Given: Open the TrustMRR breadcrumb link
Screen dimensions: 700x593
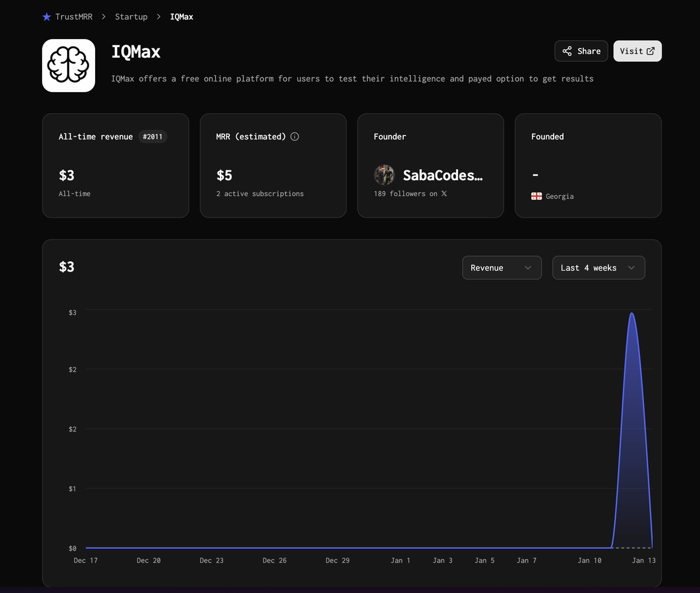Looking at the screenshot, I should pyautogui.click(x=73, y=17).
